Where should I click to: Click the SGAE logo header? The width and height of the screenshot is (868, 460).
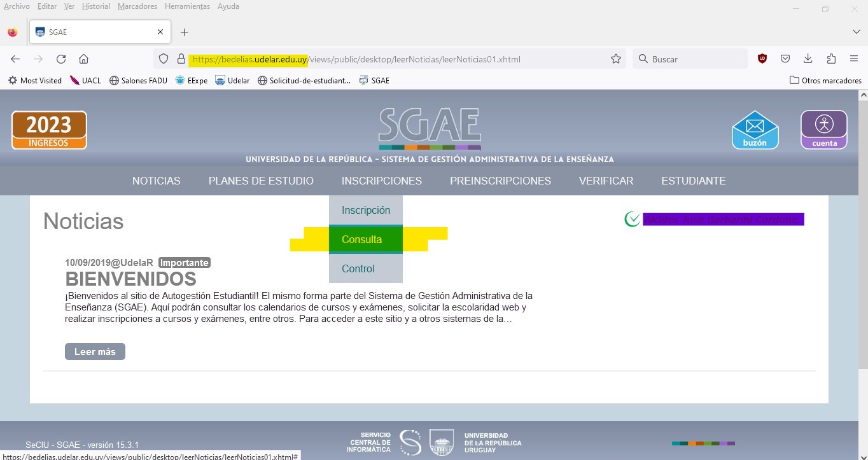click(x=430, y=129)
